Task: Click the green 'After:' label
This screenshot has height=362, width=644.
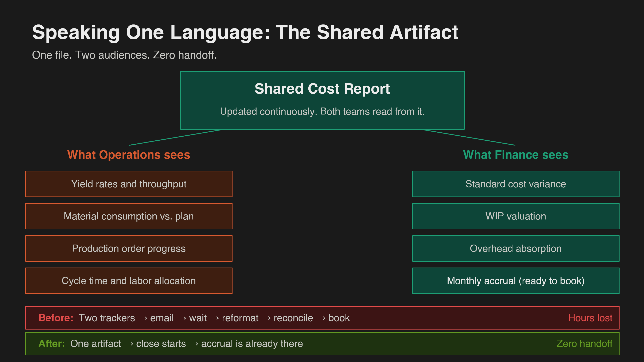Action: (52, 343)
